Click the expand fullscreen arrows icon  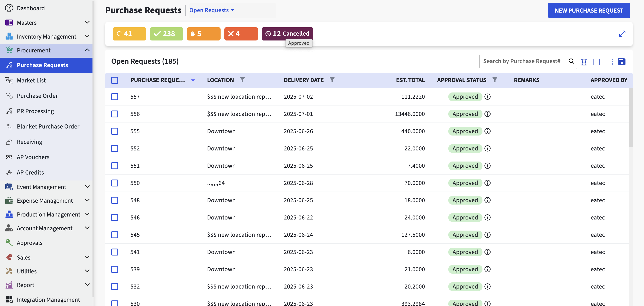622,34
